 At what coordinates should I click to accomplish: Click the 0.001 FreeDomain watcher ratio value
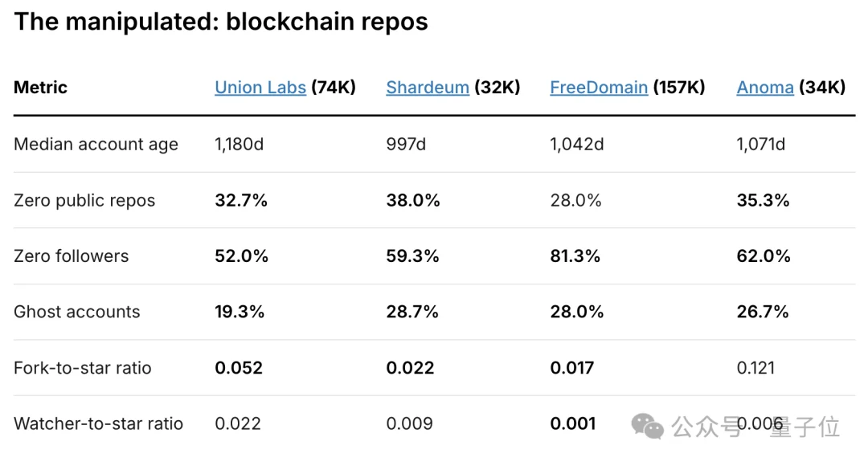pos(573,423)
